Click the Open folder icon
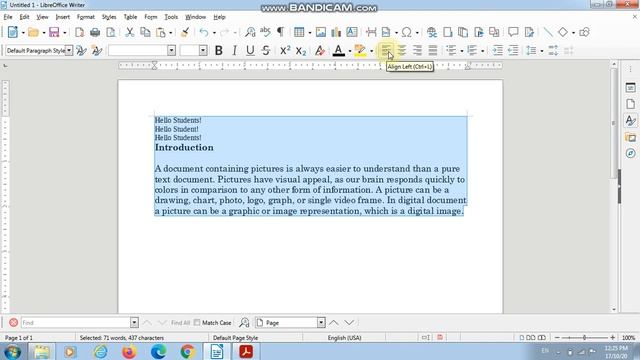Image resolution: width=640 pixels, height=360 pixels. (33, 32)
